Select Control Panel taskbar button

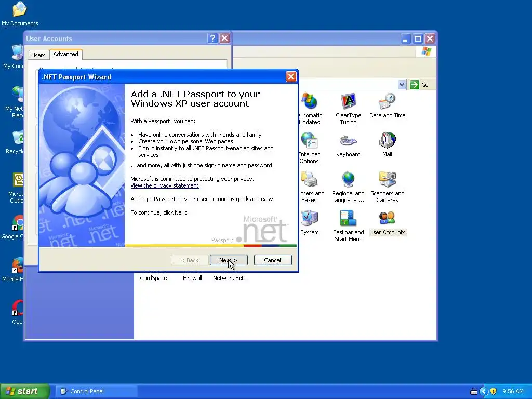96,391
